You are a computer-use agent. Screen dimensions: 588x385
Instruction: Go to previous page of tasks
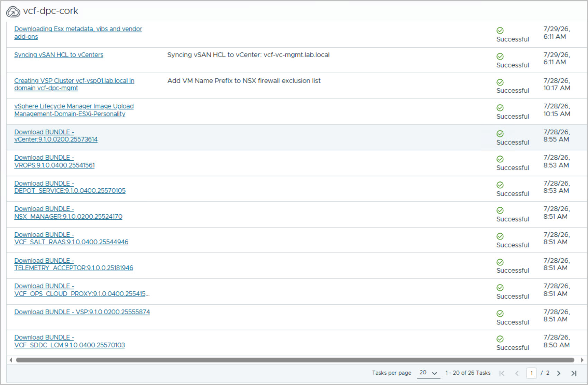point(517,373)
